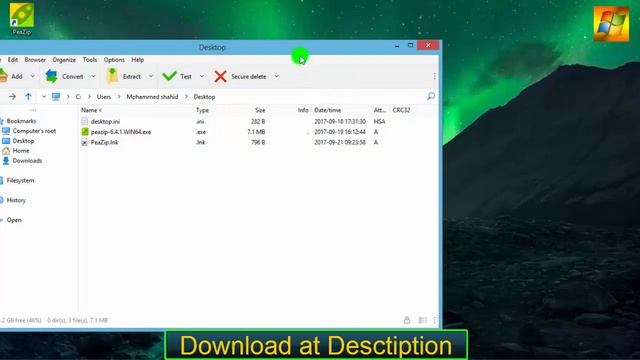The width and height of the screenshot is (640, 360).
Task: Expand the chevron after C: in path
Action: [x=89, y=97]
